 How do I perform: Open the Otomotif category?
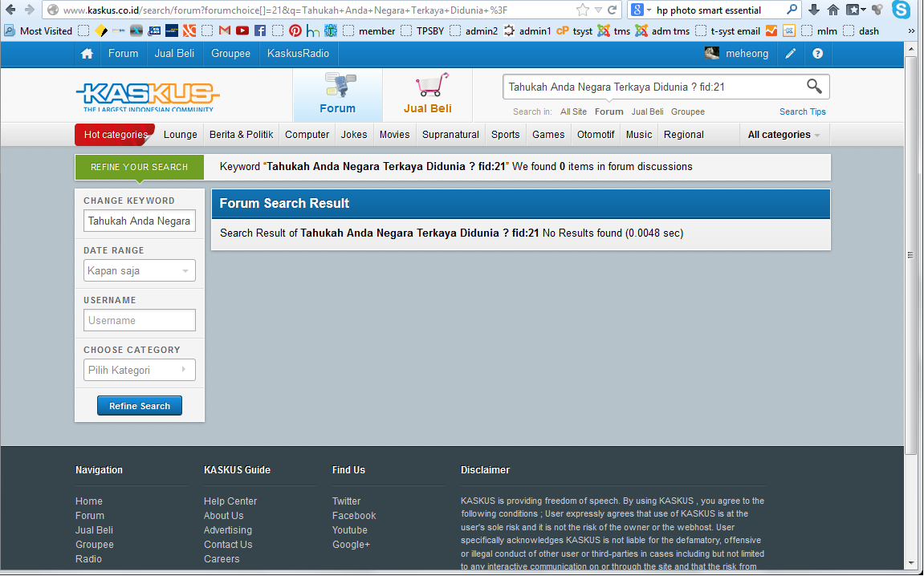coord(596,134)
